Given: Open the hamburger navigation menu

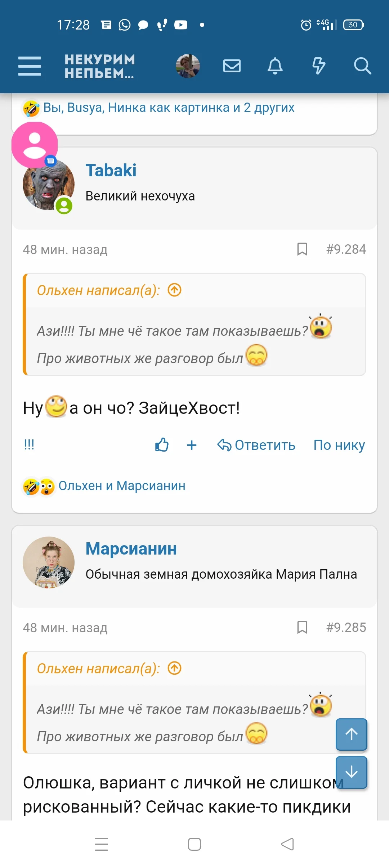Looking at the screenshot, I should click(30, 66).
